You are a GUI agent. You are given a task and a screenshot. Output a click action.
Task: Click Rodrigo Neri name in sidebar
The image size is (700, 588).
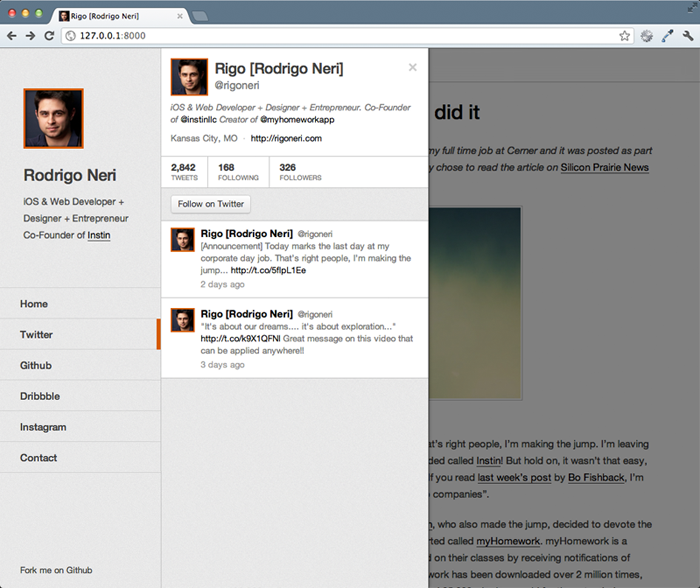point(70,175)
